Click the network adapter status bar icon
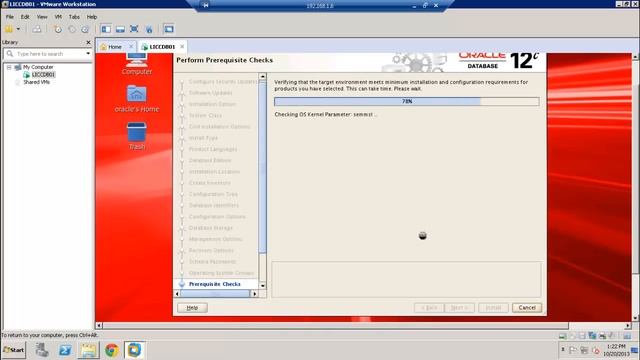 [x=592, y=336]
